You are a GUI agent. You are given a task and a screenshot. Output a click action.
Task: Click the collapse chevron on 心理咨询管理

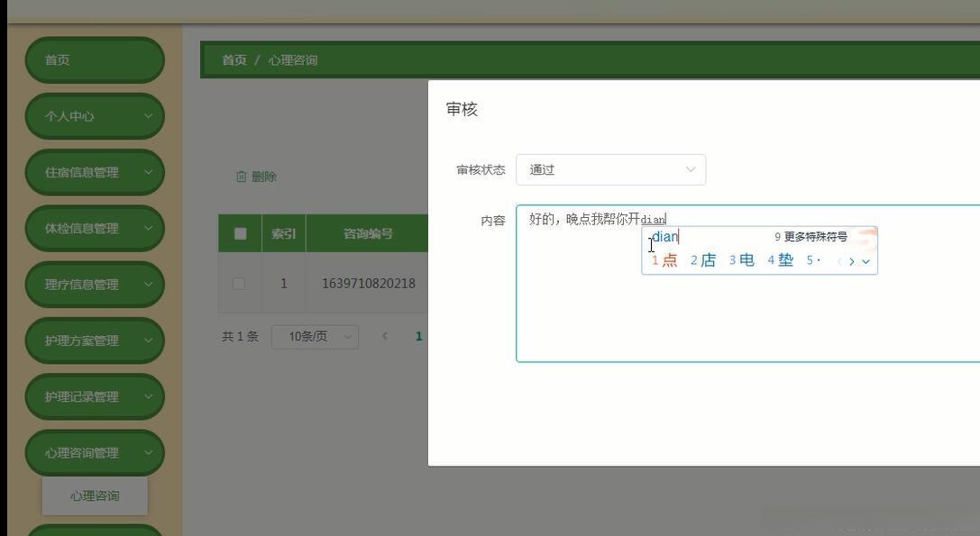click(147, 452)
